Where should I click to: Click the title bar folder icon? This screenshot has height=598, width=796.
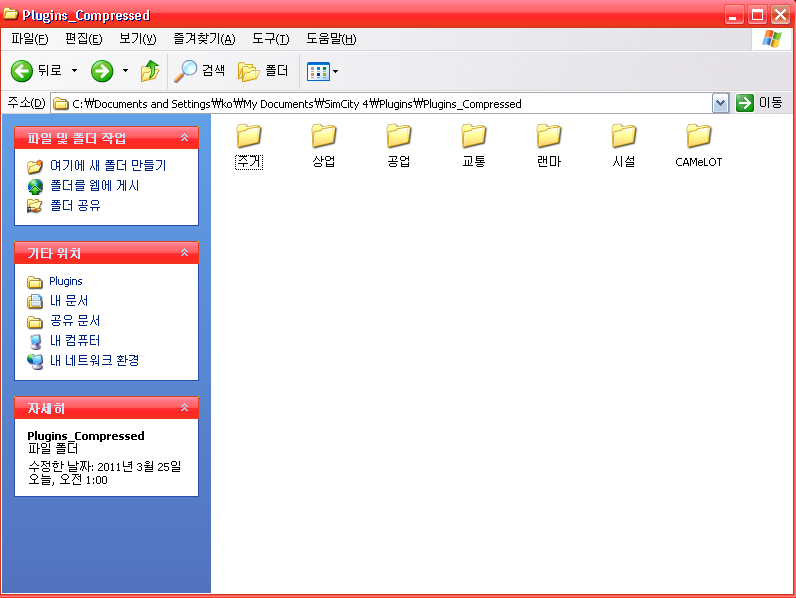point(11,14)
